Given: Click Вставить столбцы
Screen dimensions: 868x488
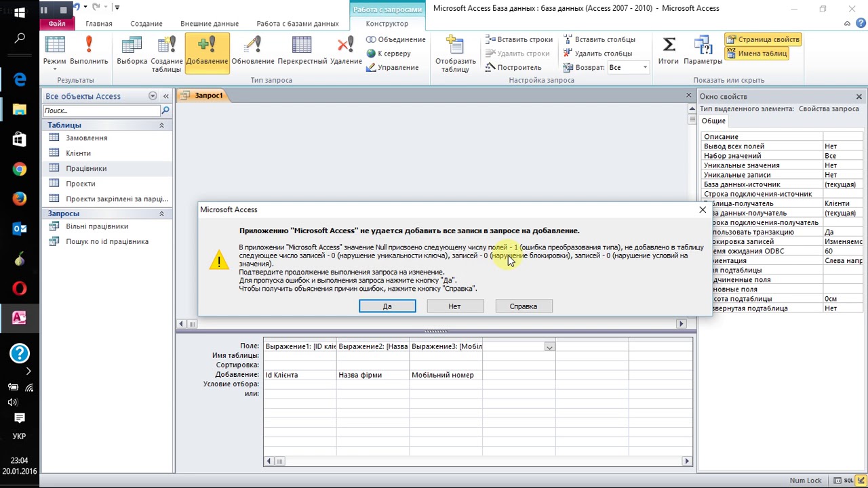Looking at the screenshot, I should coord(599,39).
